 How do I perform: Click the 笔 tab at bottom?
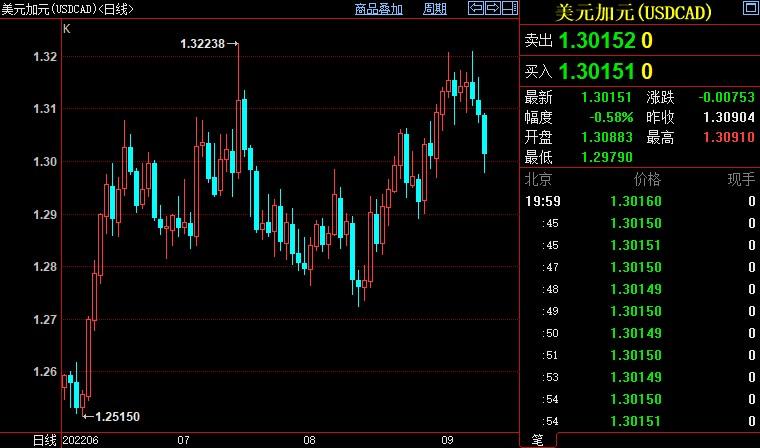point(537,440)
